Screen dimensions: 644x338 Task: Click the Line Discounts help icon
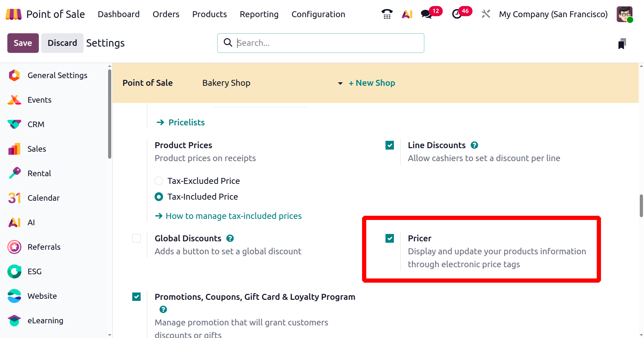(x=474, y=145)
